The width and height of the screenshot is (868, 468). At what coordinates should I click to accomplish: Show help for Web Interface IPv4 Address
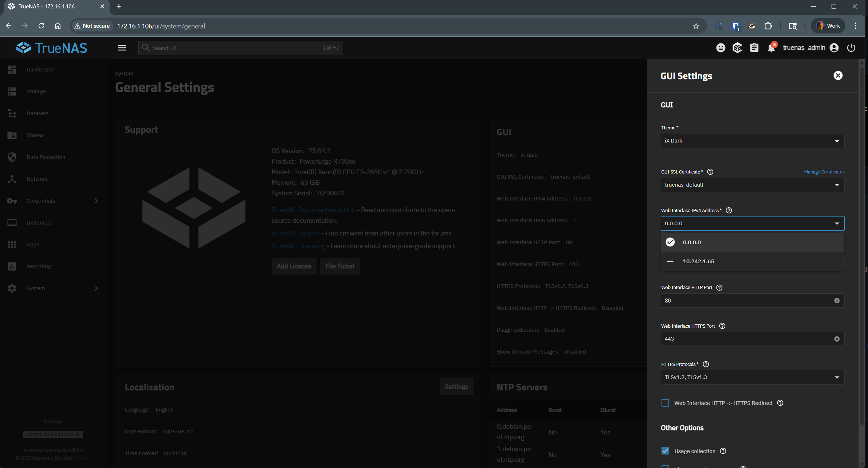729,210
